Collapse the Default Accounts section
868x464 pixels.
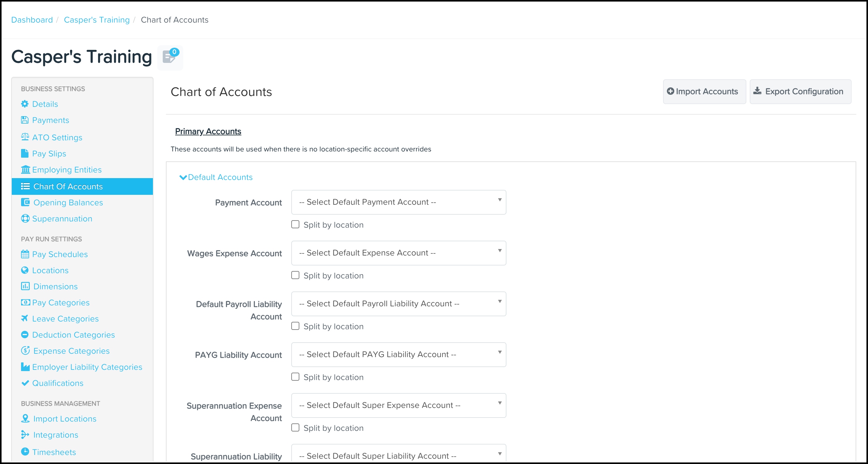coord(216,177)
